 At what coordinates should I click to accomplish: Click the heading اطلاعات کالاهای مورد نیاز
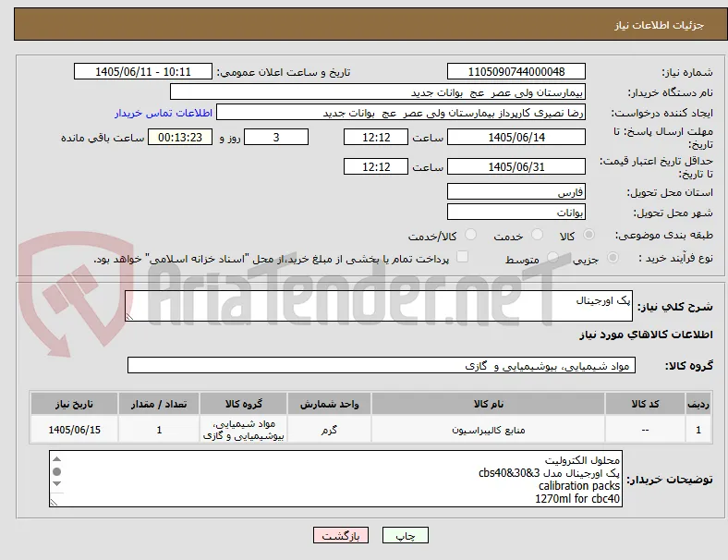coord(646,335)
